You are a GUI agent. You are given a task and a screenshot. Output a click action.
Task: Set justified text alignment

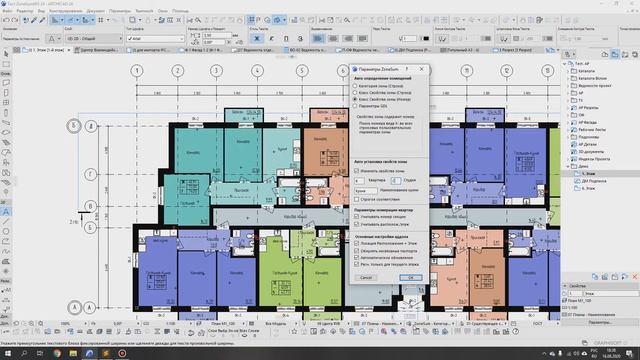tap(362, 38)
